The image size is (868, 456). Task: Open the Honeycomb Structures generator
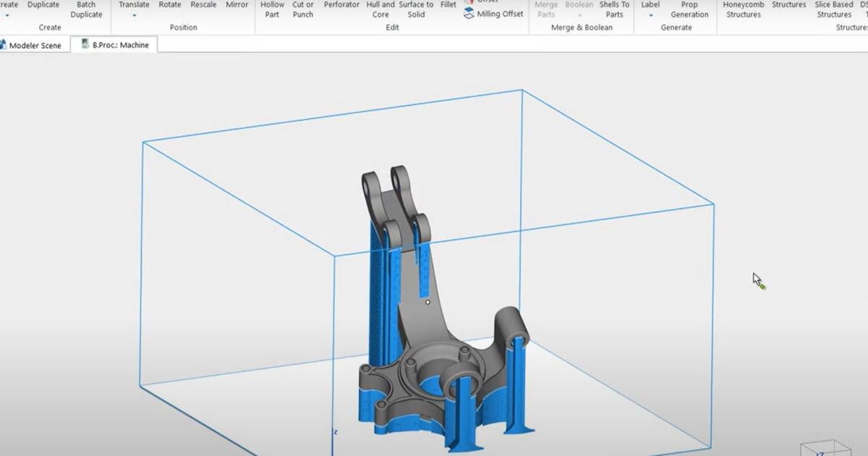(743, 9)
